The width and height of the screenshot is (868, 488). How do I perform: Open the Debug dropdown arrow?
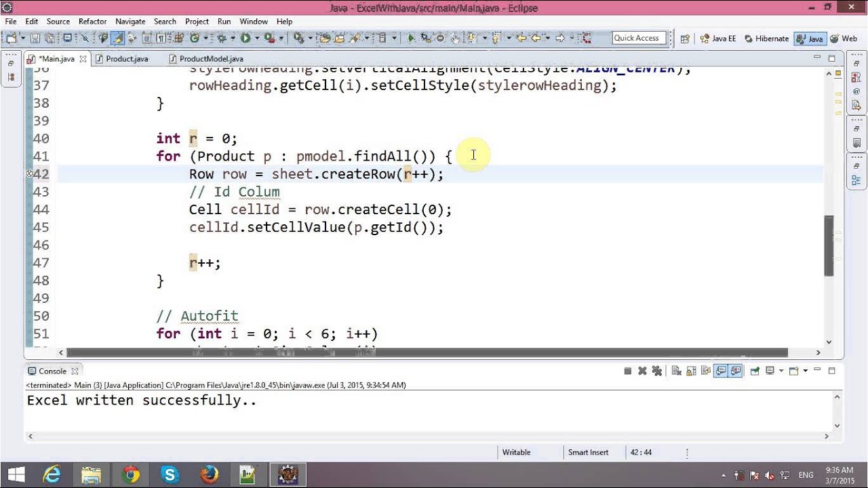click(233, 38)
